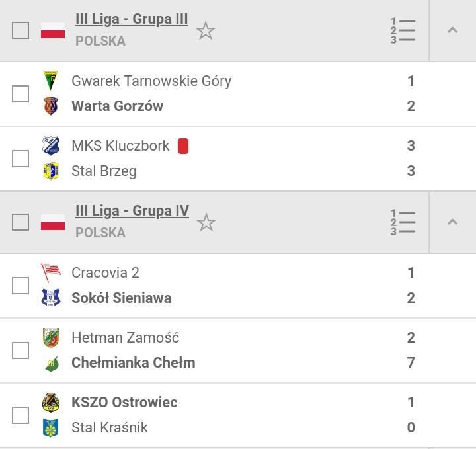The image size is (476, 449).
Task: Open Cracovia 2 vs Sokół Sieniawa match
Action: pyautogui.click(x=238, y=286)
